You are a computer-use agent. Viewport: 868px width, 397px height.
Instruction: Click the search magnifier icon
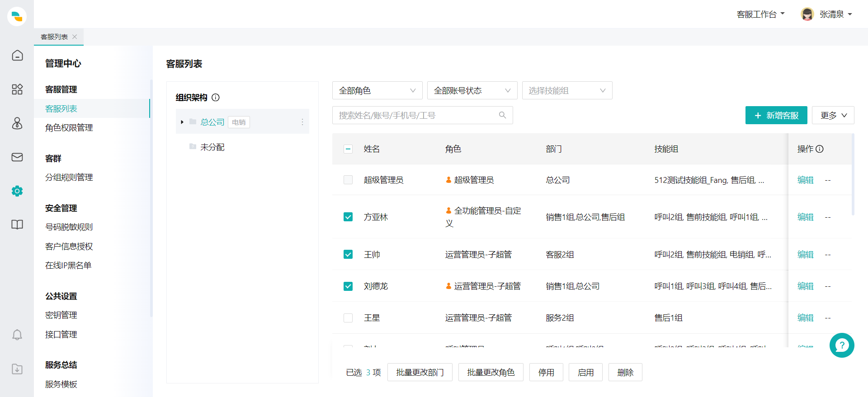point(502,115)
